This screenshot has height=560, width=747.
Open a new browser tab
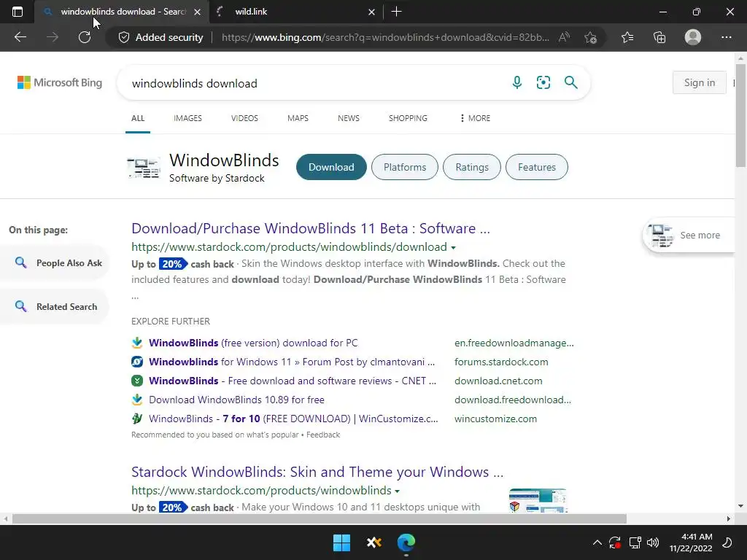coord(396,12)
